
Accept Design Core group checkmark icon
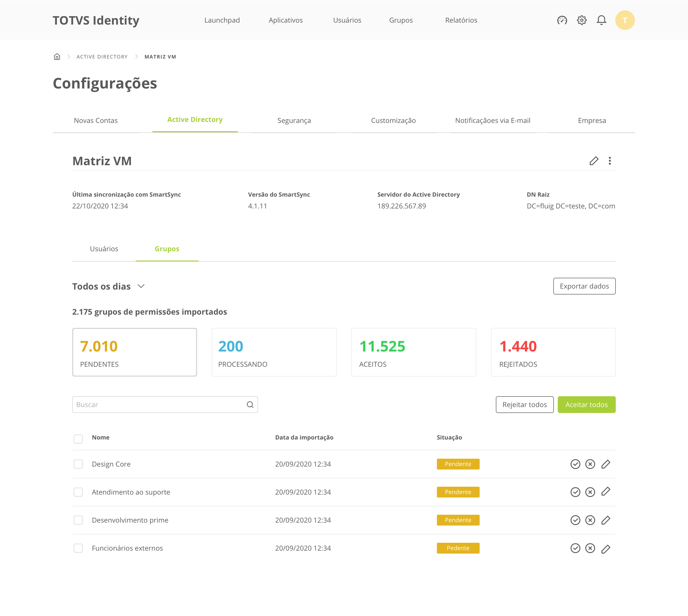[x=575, y=464]
